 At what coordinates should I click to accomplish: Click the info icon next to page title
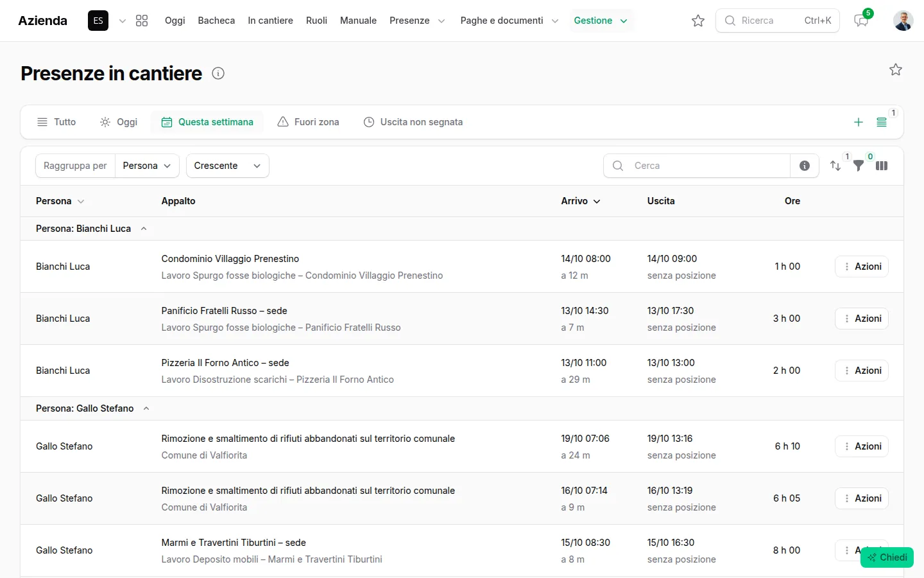pos(218,73)
